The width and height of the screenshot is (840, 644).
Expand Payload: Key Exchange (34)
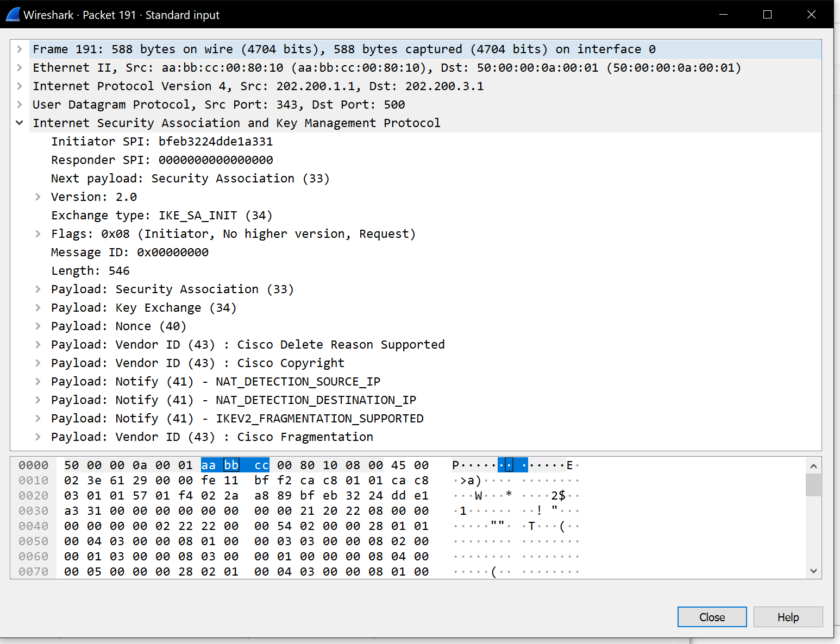38,308
